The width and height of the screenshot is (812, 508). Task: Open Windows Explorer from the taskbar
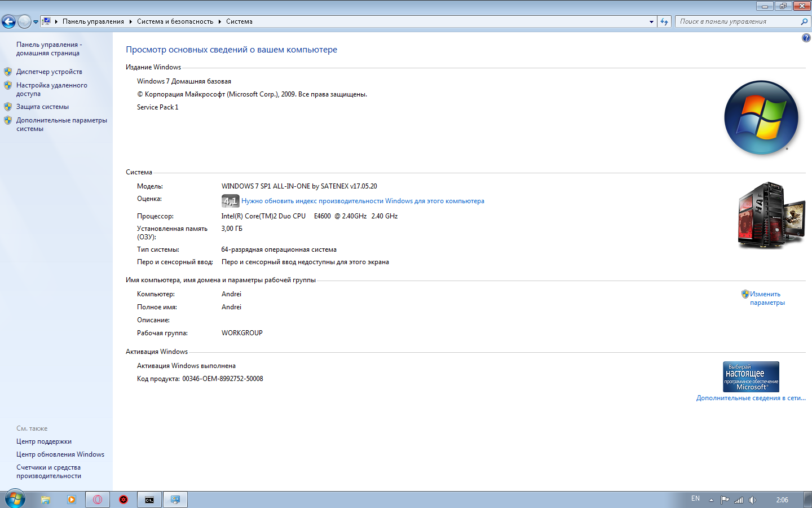(46, 500)
